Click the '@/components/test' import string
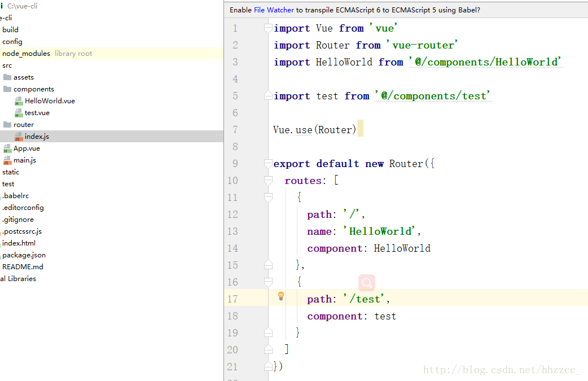This screenshot has height=381, width=588. [x=433, y=96]
